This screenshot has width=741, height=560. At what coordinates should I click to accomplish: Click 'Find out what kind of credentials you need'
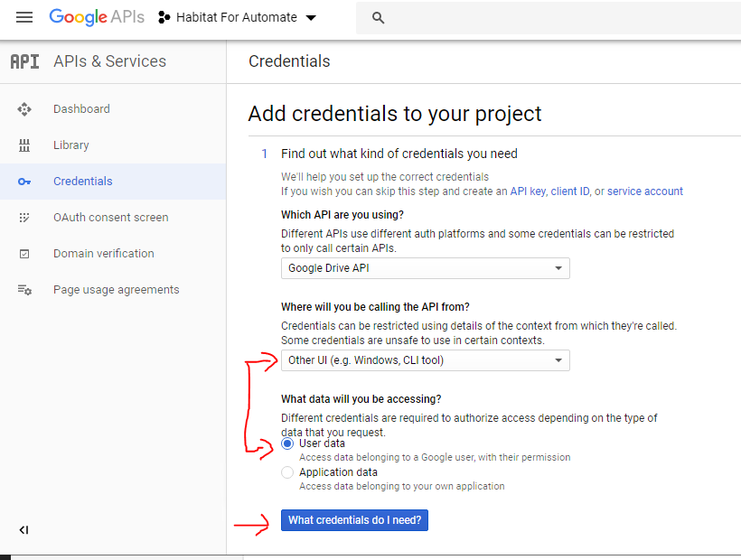pyautogui.click(x=399, y=154)
